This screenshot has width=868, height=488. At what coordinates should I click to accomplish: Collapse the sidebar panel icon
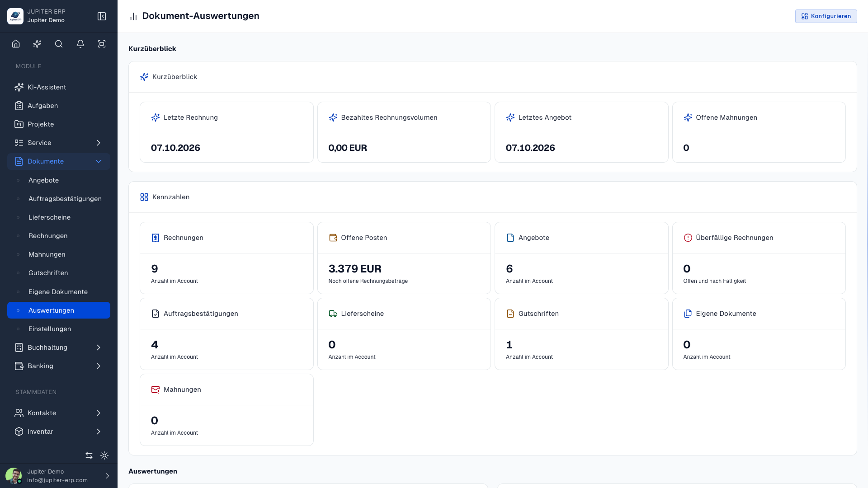102,16
